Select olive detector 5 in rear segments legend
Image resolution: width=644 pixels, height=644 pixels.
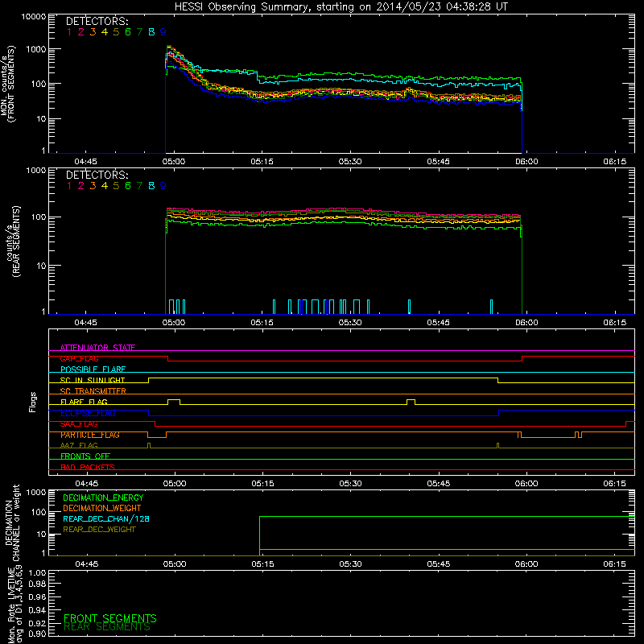(116, 186)
